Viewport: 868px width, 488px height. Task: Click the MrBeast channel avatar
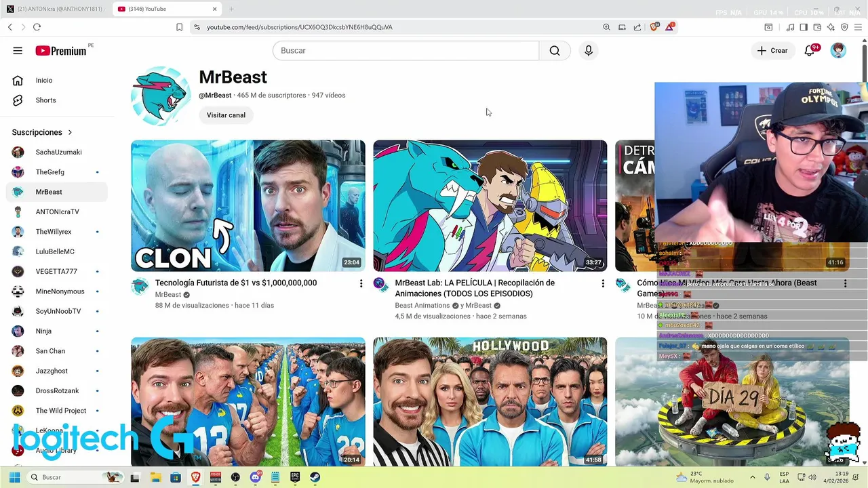pos(161,96)
